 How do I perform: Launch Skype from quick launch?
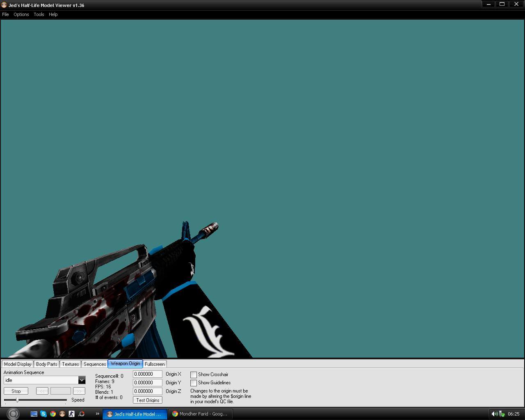tap(43, 414)
